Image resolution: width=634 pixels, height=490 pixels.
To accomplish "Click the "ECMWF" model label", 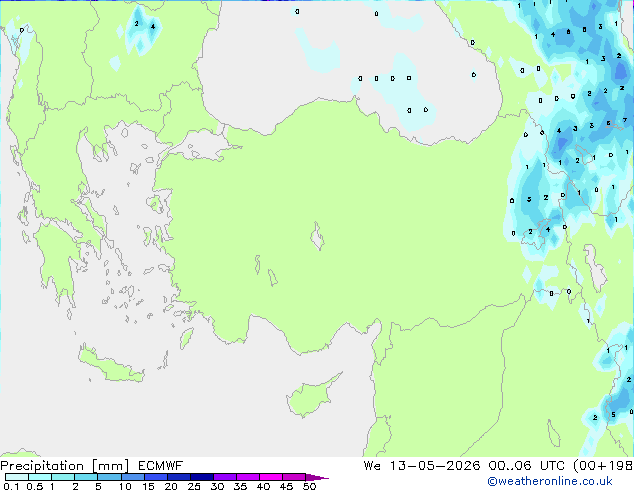I will [161, 466].
